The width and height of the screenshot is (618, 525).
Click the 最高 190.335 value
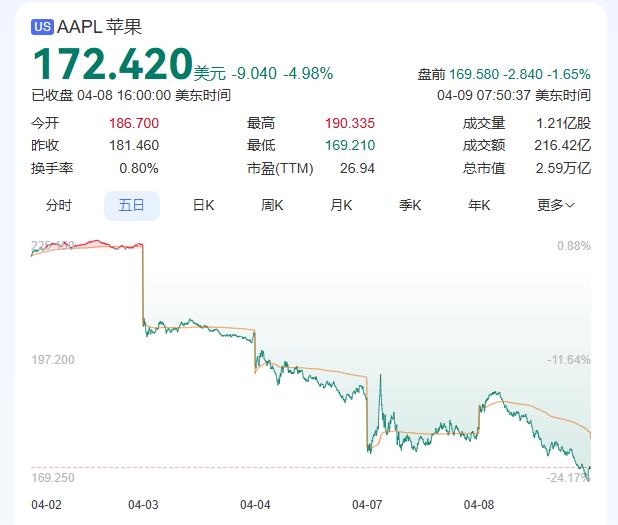(x=350, y=123)
